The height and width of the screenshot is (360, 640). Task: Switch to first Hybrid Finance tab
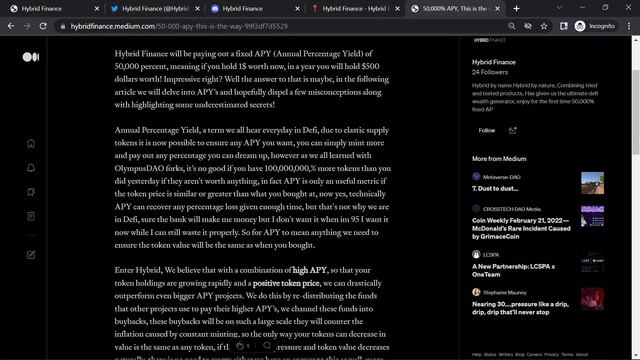54,9
